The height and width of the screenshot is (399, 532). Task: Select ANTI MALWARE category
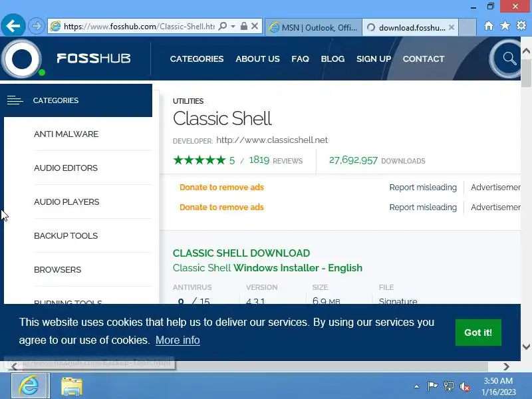[66, 134]
